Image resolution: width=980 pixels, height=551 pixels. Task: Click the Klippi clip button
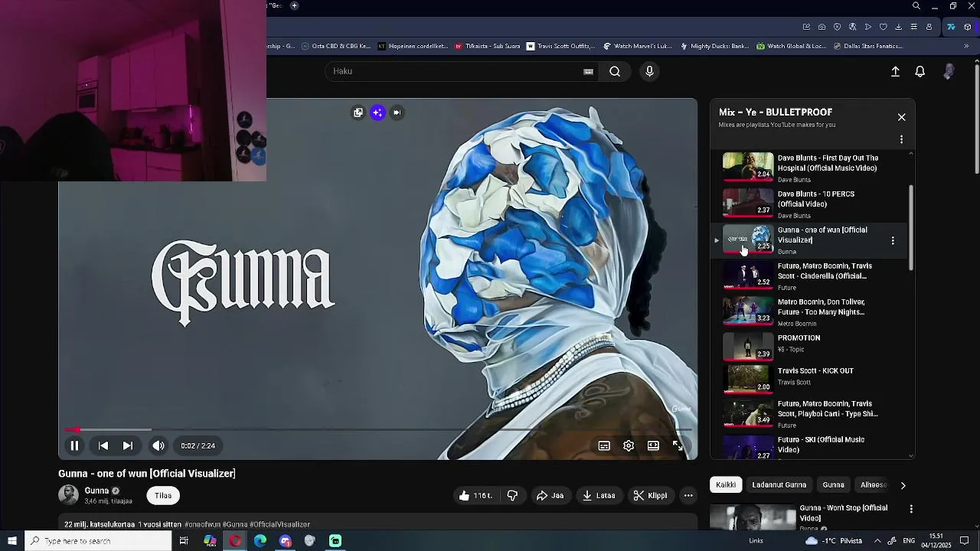pos(650,496)
